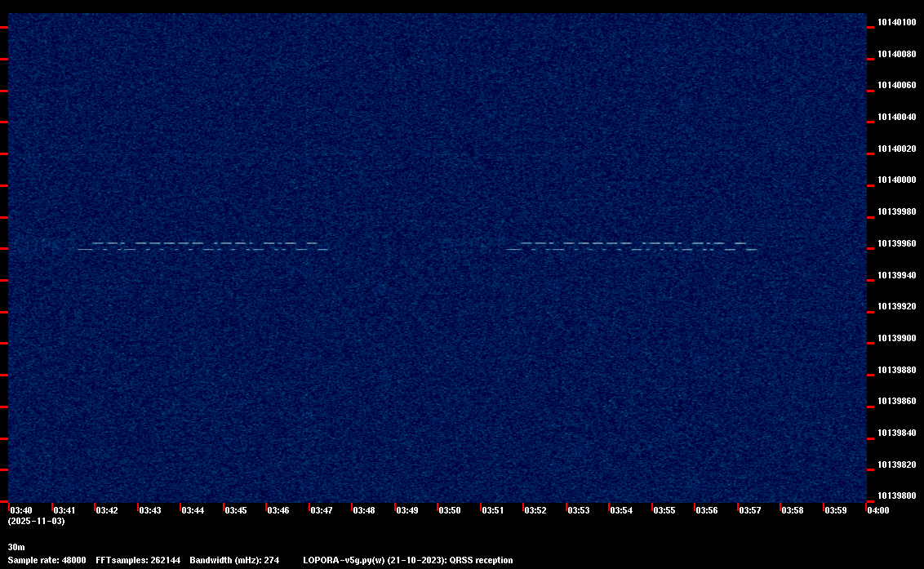This screenshot has width=924, height=569.
Task: Click the 10139880 frequency label
Action: click(x=897, y=371)
